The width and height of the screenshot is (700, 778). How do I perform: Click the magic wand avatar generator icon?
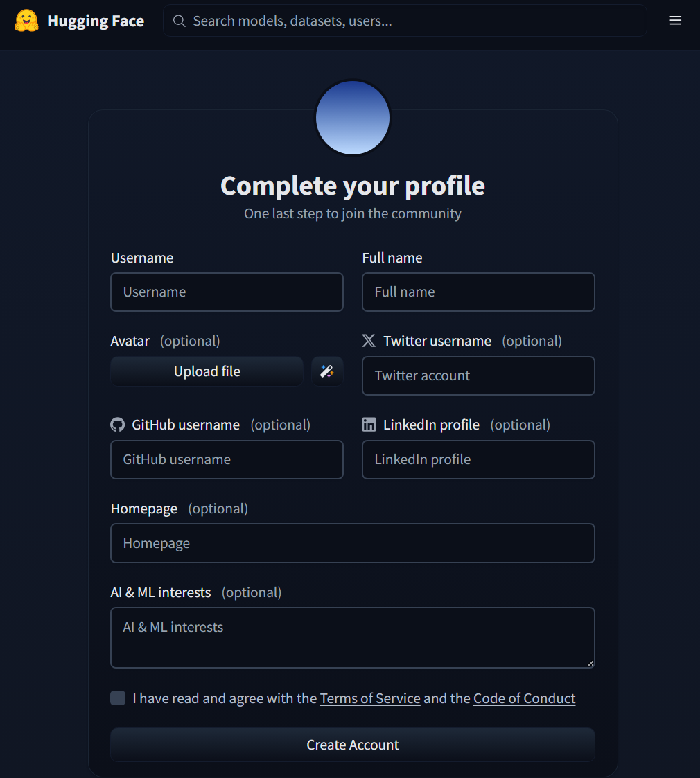(x=327, y=371)
